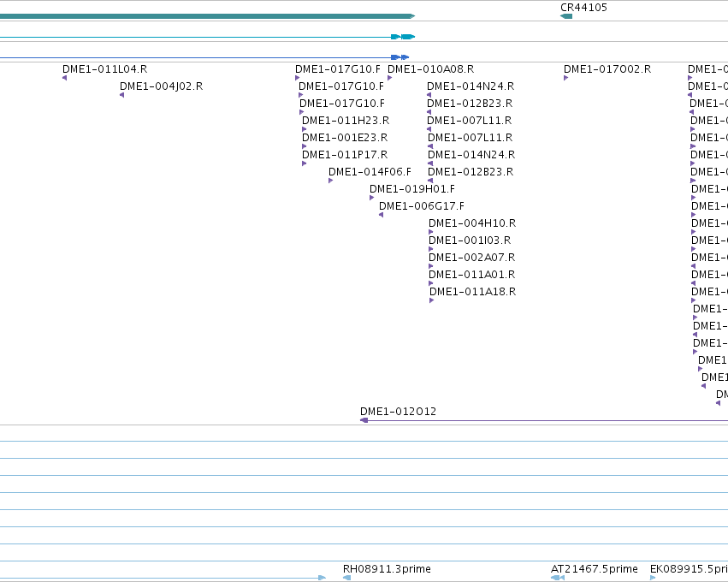Click the AT21467.5prime double arrow glyph
The height and width of the screenshot is (582, 728).
tap(558, 578)
